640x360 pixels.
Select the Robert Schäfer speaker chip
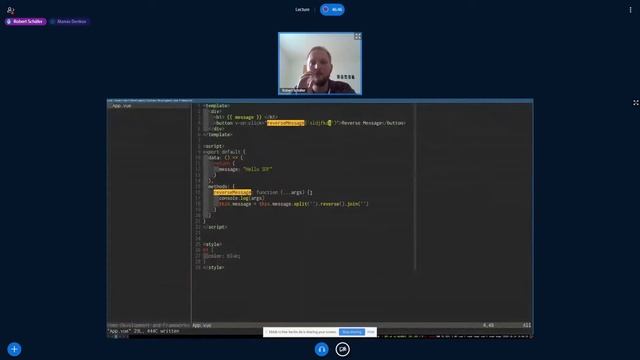(26, 22)
